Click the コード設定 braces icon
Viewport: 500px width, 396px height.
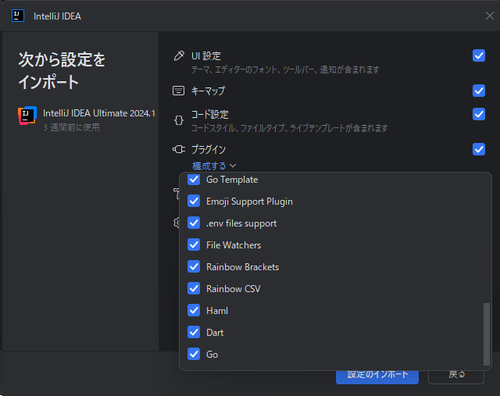pos(179,120)
